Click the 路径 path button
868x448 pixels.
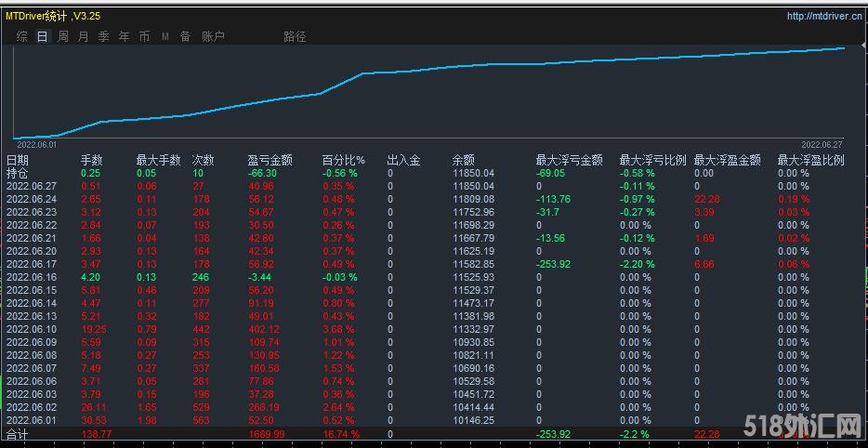[295, 37]
